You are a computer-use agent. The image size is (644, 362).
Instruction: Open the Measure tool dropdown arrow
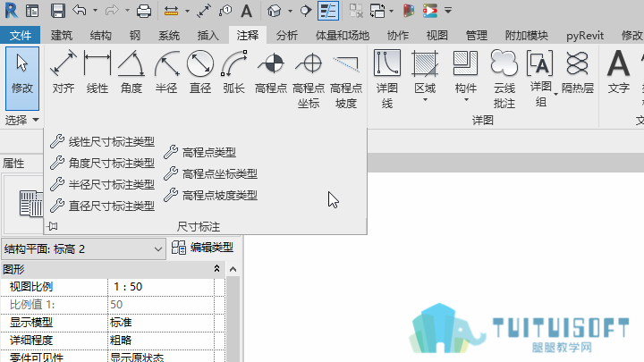[x=187, y=11]
